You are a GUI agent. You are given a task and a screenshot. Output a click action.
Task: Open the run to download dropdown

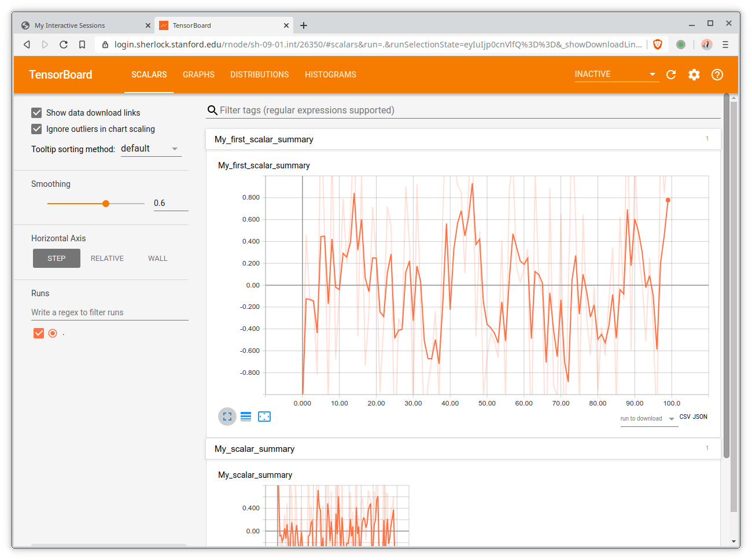pos(648,419)
